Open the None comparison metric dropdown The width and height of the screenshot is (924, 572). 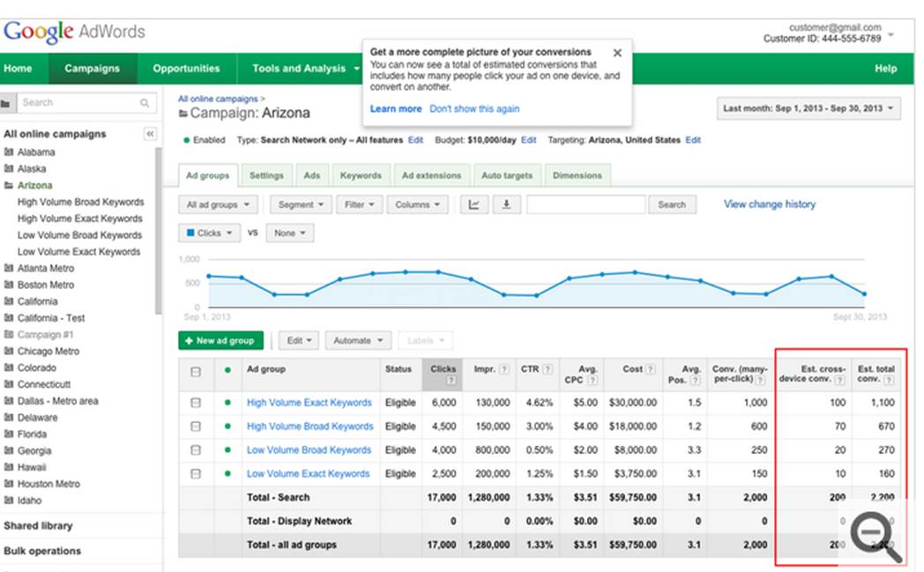[x=290, y=234]
